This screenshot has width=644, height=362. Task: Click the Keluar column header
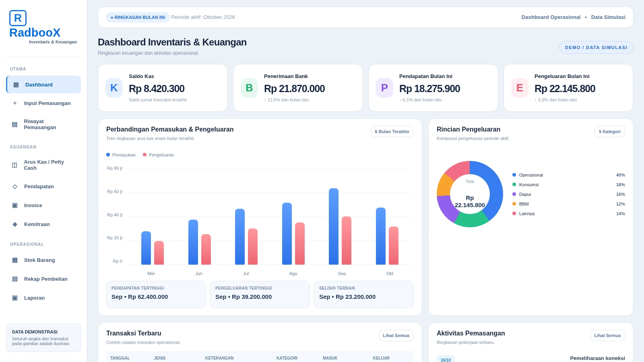click(381, 358)
